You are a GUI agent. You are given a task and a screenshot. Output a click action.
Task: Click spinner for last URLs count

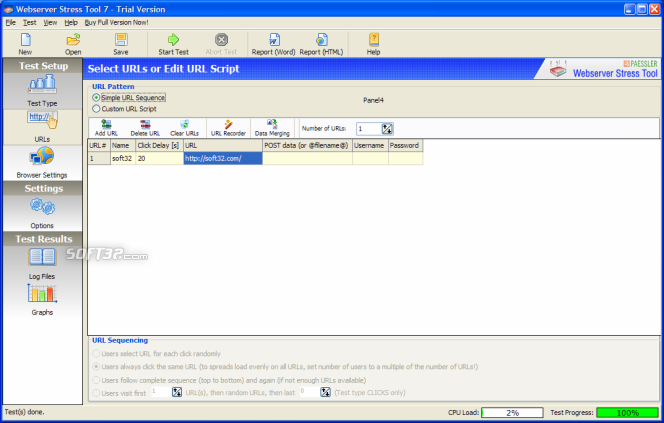tap(325, 393)
